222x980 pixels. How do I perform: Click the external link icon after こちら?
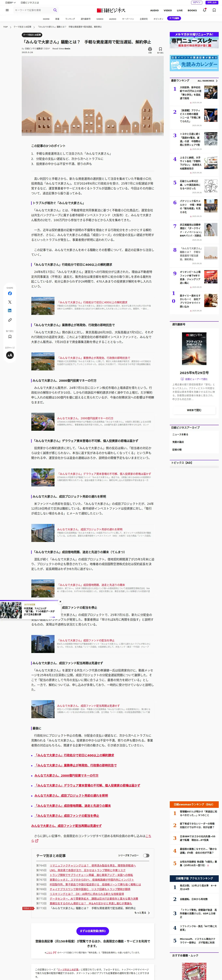click(37, 841)
